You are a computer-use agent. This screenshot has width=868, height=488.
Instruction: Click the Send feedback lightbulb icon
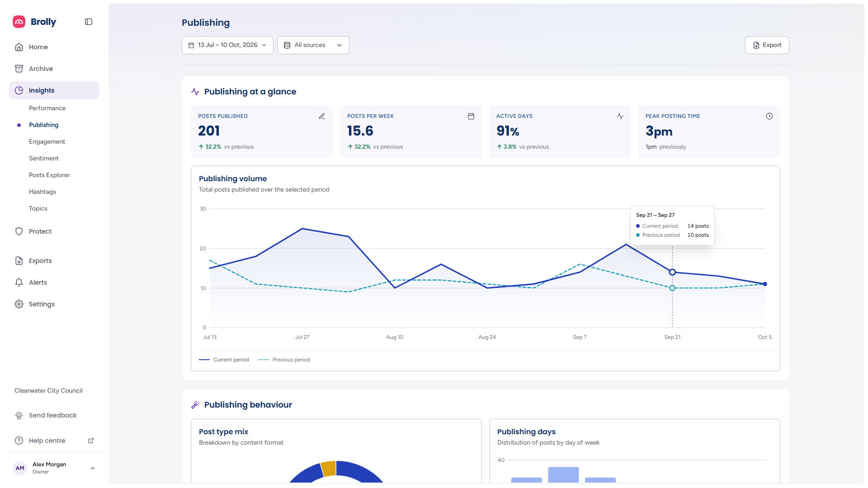[x=19, y=415]
